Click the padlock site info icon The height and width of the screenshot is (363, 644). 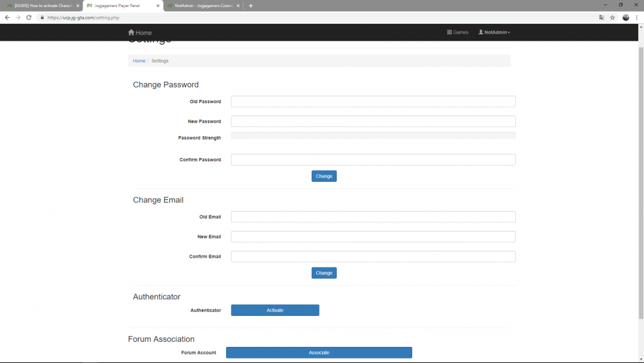point(42,17)
